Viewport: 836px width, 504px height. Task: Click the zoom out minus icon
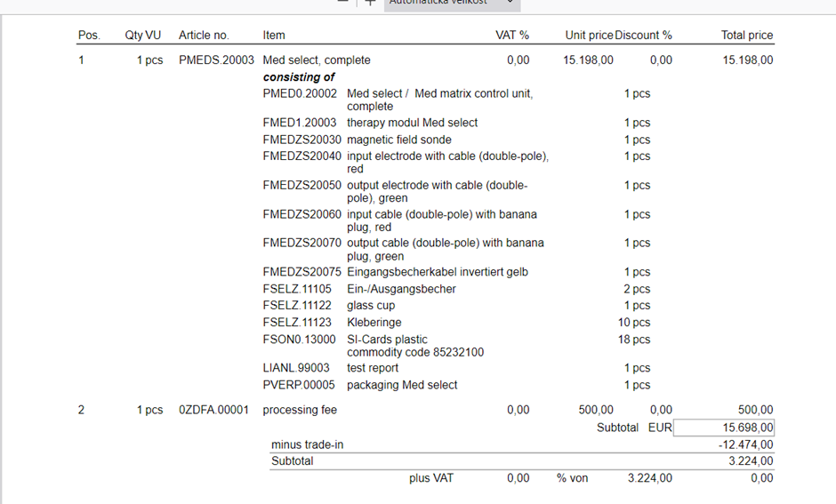coord(342,3)
